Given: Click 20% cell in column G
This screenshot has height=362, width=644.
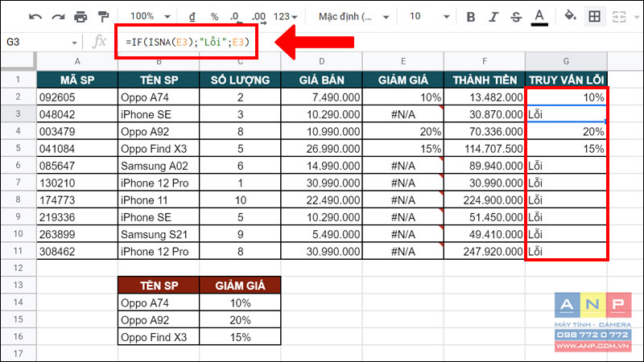Looking at the screenshot, I should [566, 131].
